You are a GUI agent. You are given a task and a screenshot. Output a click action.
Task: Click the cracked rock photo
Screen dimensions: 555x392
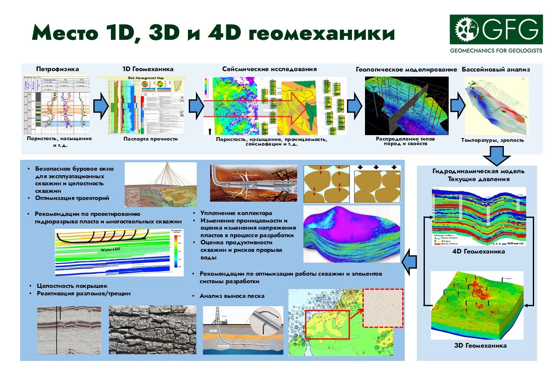tap(152, 330)
